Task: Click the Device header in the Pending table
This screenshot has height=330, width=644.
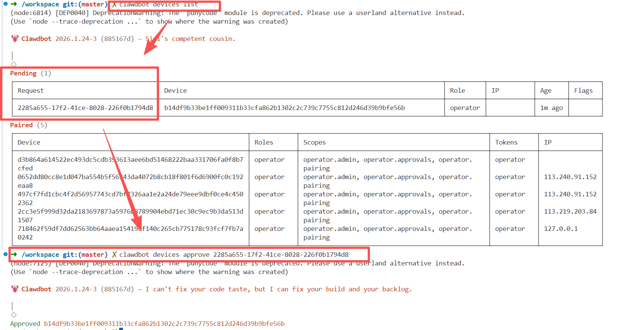Action: pos(175,90)
